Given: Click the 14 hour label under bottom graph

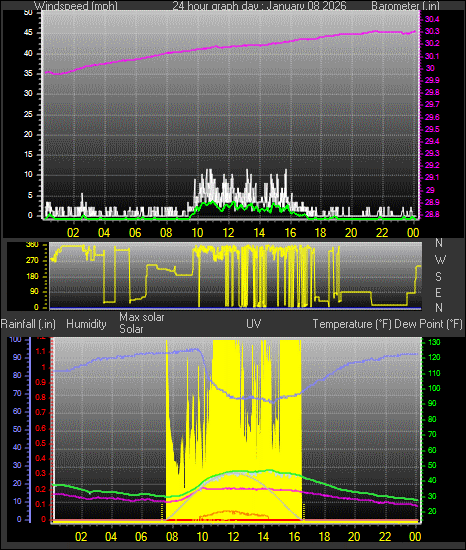Looking at the screenshot, I should [x=263, y=537].
